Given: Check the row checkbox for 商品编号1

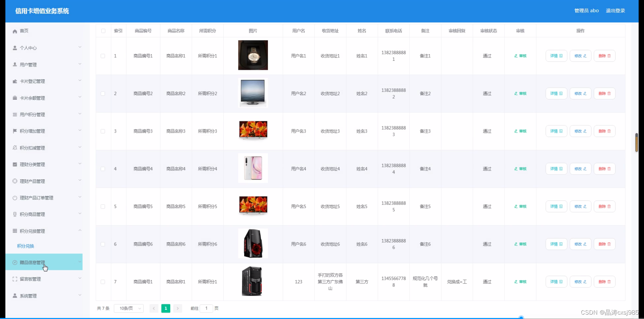Looking at the screenshot, I should (103, 56).
